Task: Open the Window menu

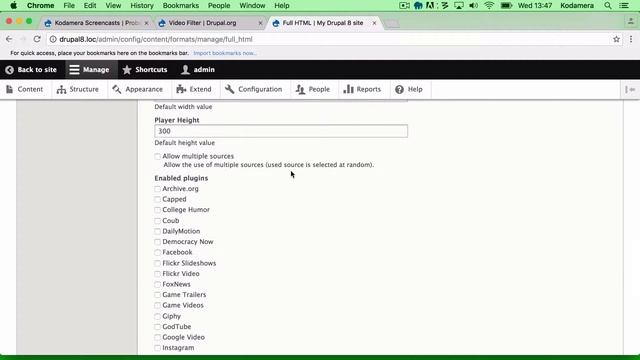Action: (x=252, y=5)
